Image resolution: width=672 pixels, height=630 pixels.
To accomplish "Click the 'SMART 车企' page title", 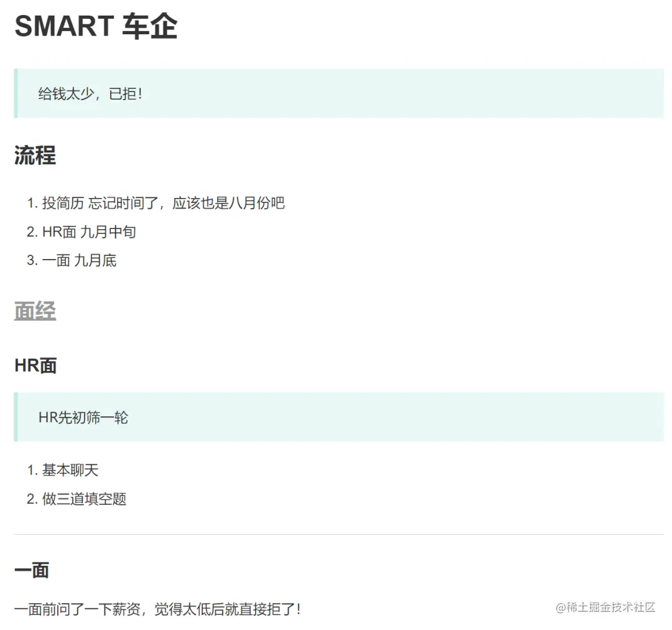I will tap(96, 26).
